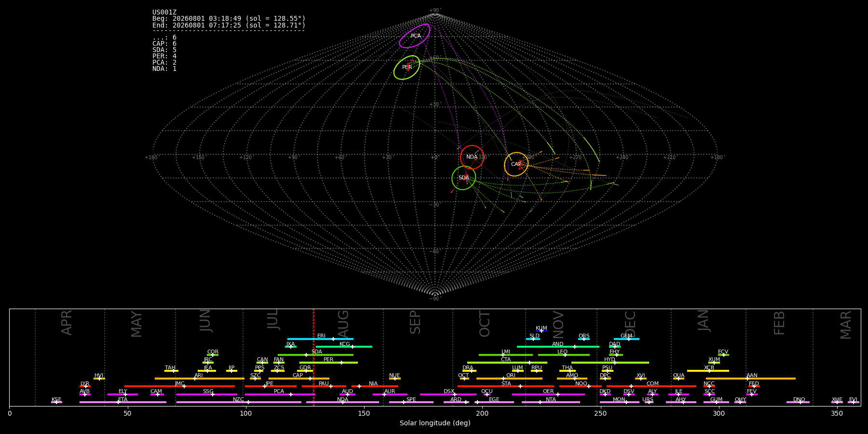Click the PCA radiant circle on sky map
868x434 pixels.
click(414, 36)
